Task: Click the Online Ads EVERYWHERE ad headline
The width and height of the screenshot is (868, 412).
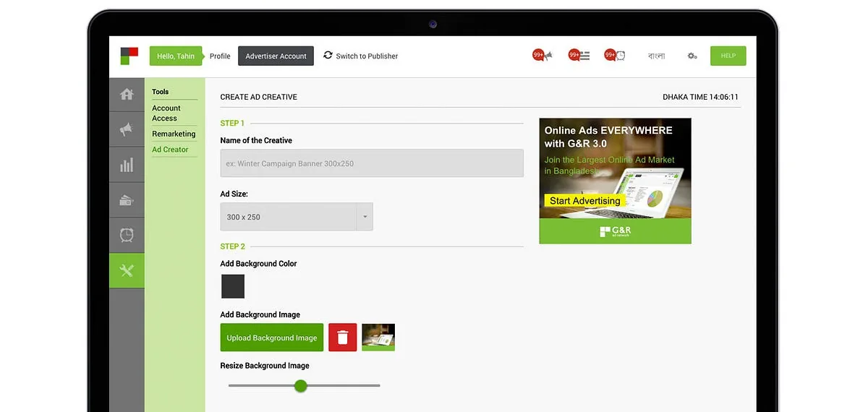Action: pyautogui.click(x=608, y=137)
